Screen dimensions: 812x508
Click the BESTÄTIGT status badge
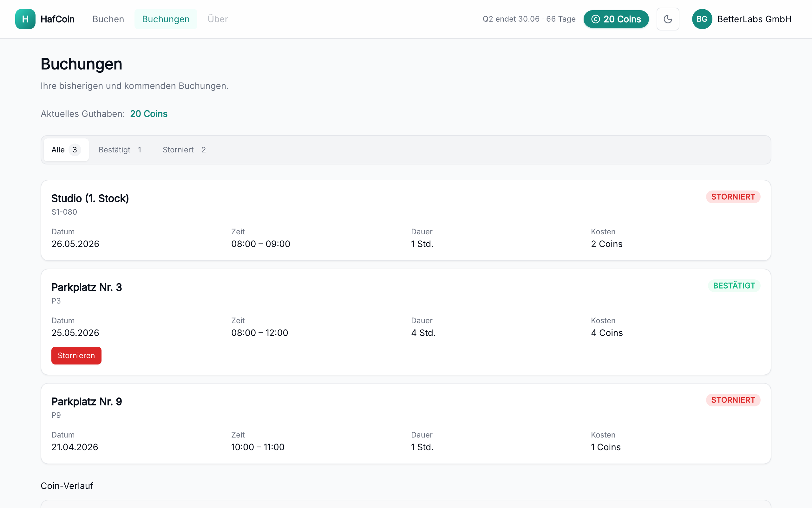tap(734, 285)
